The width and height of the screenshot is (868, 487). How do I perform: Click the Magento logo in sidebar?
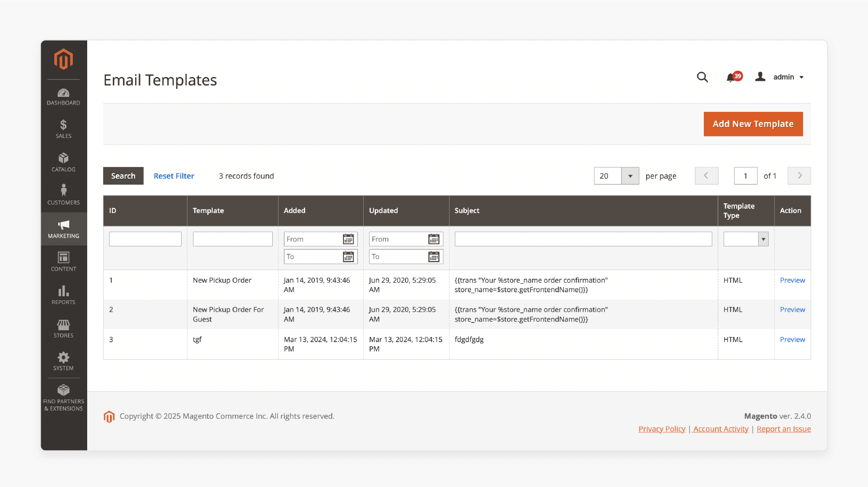pyautogui.click(x=63, y=59)
